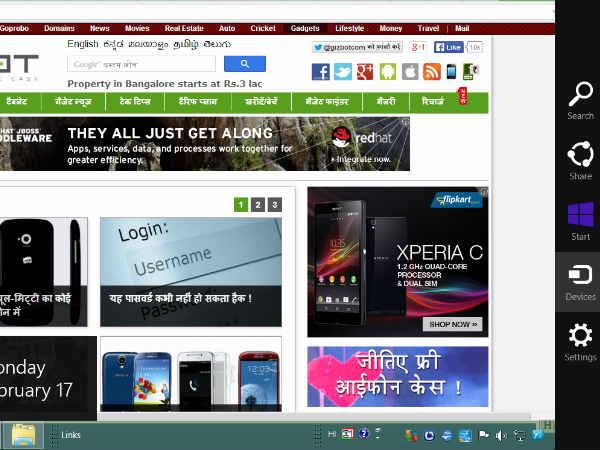Viewport: 600px width, 450px height.
Task: Click the free iPhone case contest banner
Action: click(398, 377)
